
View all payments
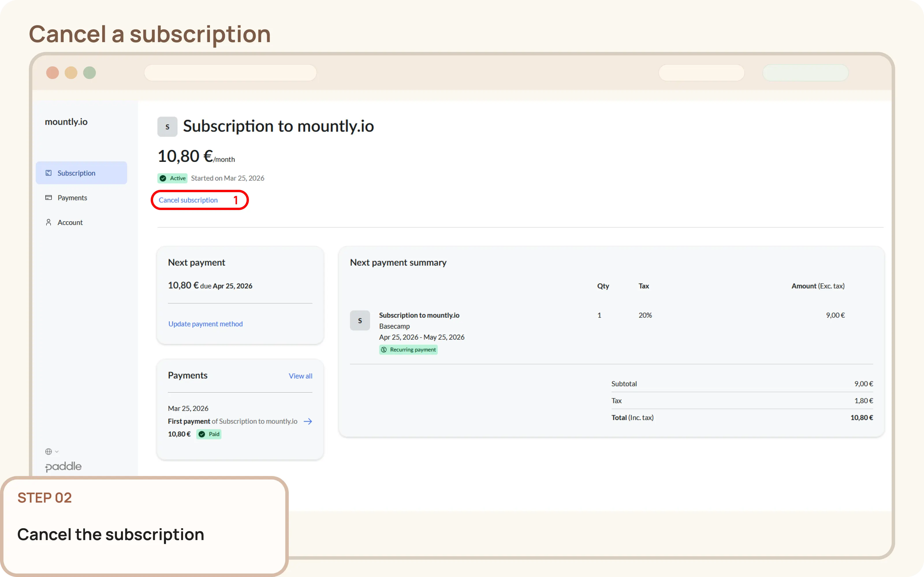[x=300, y=376]
